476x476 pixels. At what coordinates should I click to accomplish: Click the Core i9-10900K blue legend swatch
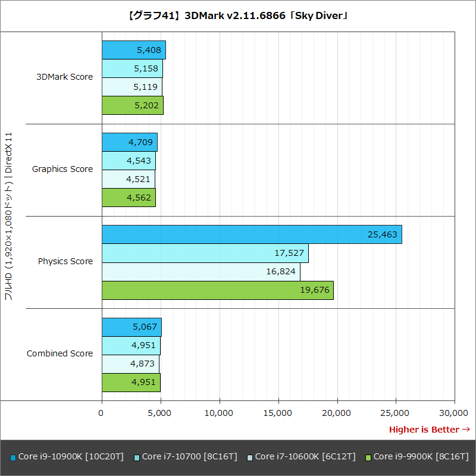(13, 458)
